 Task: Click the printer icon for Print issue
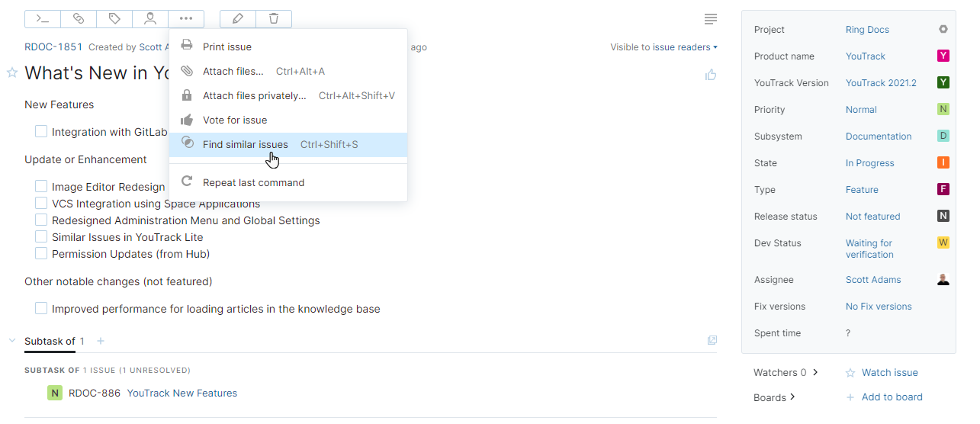187,46
